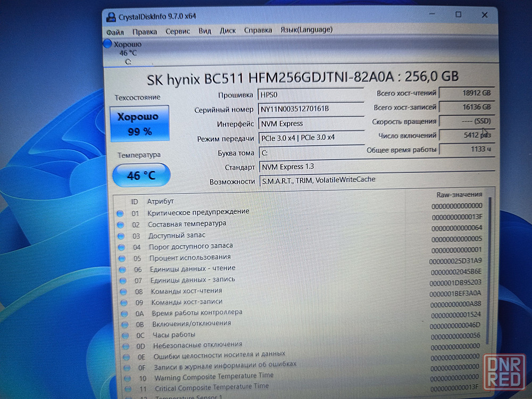Viewport: 532px width, 399px height.
Task: Click raw value 0000001DB95203
Action: tap(455, 283)
